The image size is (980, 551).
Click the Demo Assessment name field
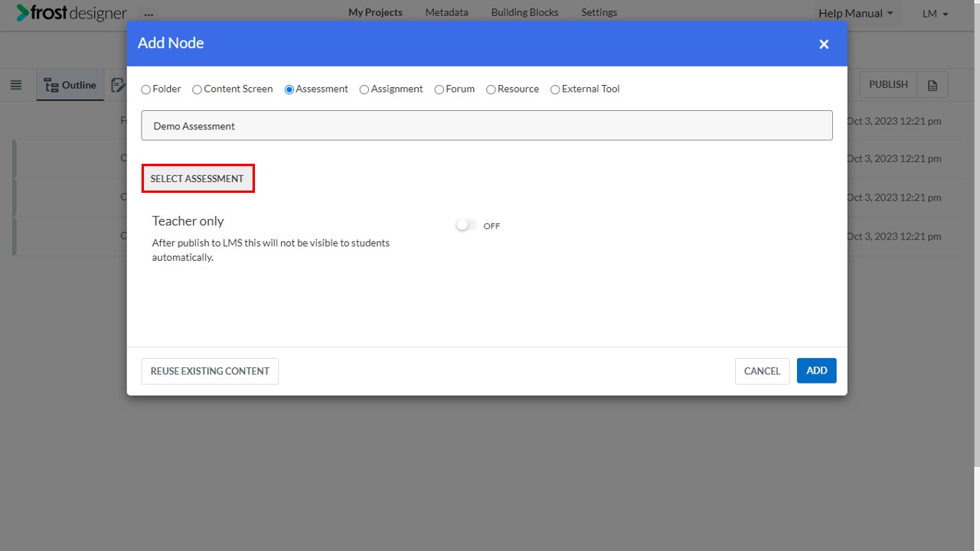tap(487, 126)
